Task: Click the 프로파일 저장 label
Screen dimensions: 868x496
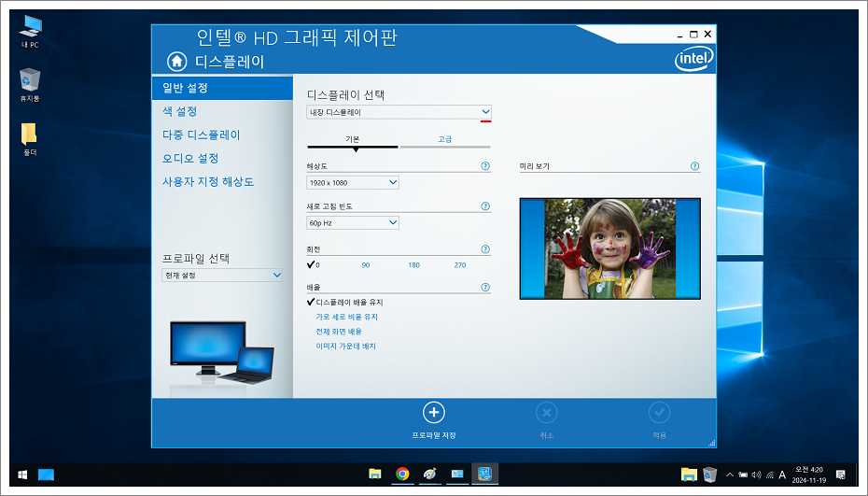Action: [x=434, y=435]
